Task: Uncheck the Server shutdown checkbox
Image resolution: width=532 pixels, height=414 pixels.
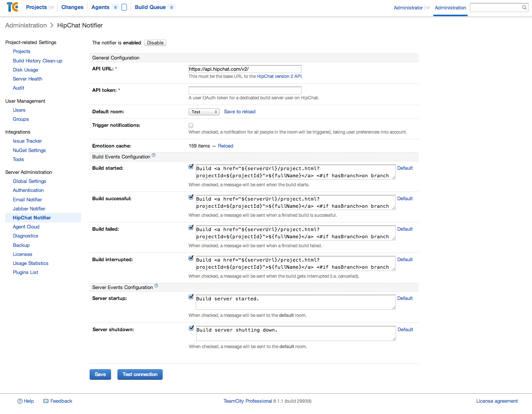Action: click(x=191, y=328)
